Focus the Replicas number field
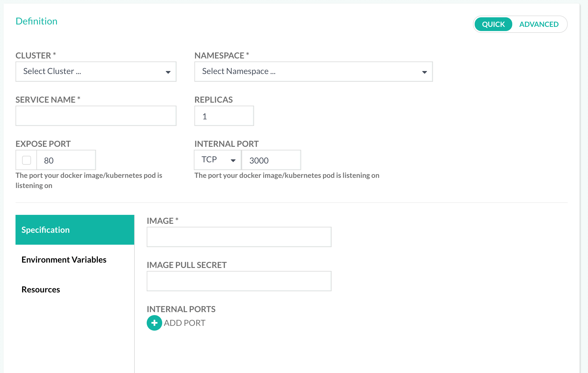The width and height of the screenshot is (588, 373). point(224,116)
